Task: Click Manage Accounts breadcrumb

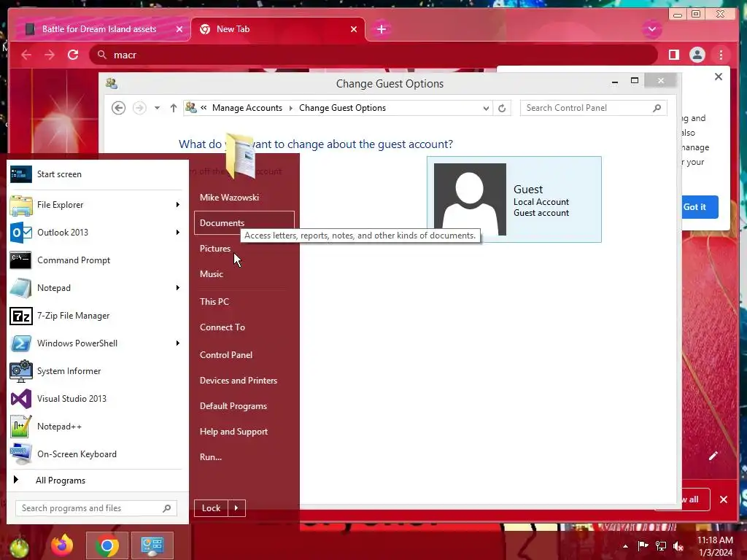Action: coord(247,108)
